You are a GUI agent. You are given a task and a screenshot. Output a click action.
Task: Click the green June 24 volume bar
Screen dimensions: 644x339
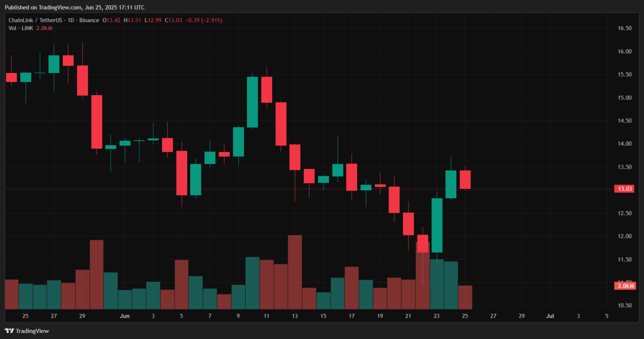[x=451, y=285]
